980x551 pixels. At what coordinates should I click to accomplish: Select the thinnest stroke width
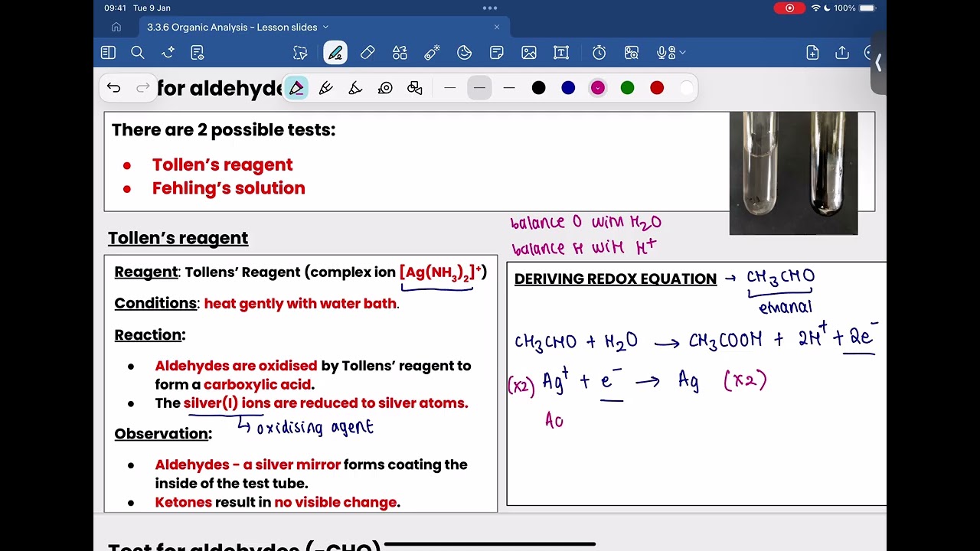449,88
